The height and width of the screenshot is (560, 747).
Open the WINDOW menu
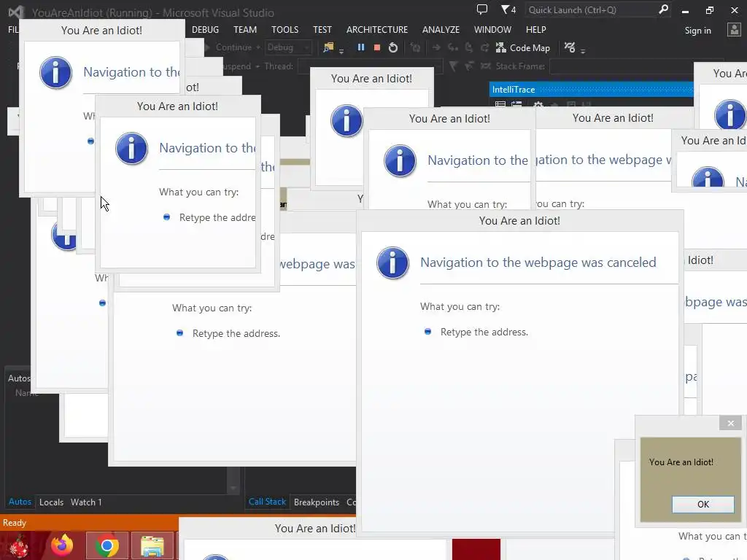tap(492, 29)
